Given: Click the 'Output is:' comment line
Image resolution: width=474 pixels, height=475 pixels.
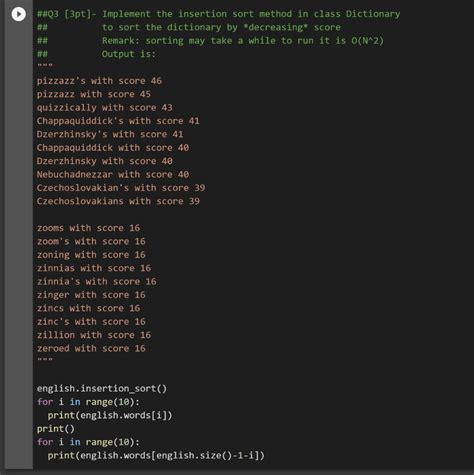Looking at the screenshot, I should pyautogui.click(x=129, y=54).
